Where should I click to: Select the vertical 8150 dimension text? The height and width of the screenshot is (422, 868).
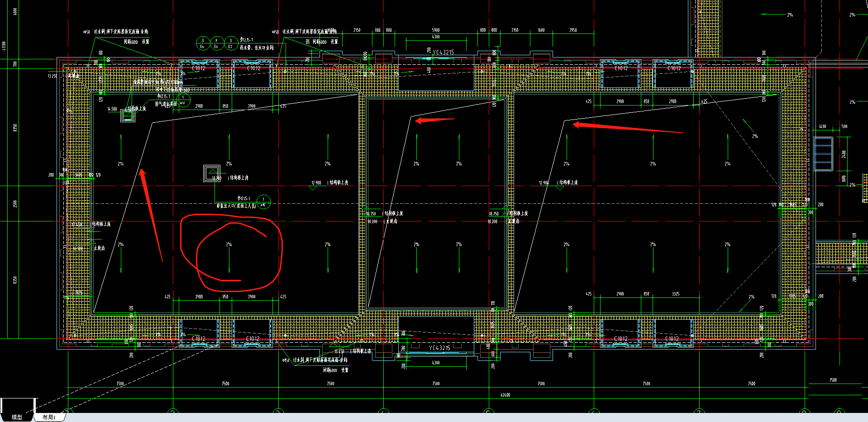click(x=15, y=128)
